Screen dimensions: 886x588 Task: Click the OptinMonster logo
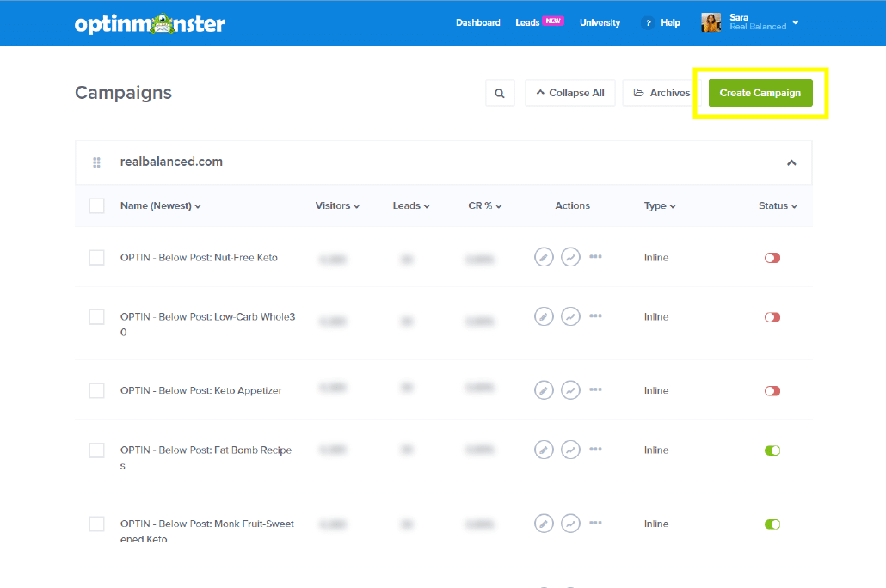click(150, 24)
